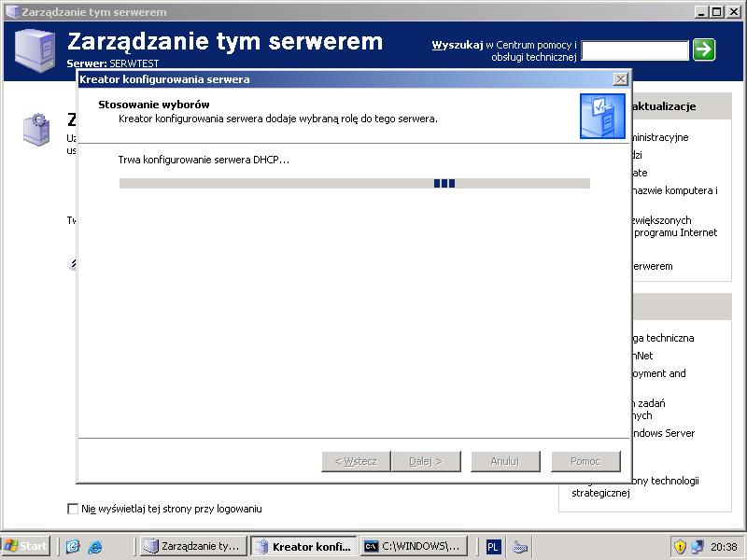Click the Dalej button in wizard
This screenshot has width=747, height=560.
[x=426, y=461]
